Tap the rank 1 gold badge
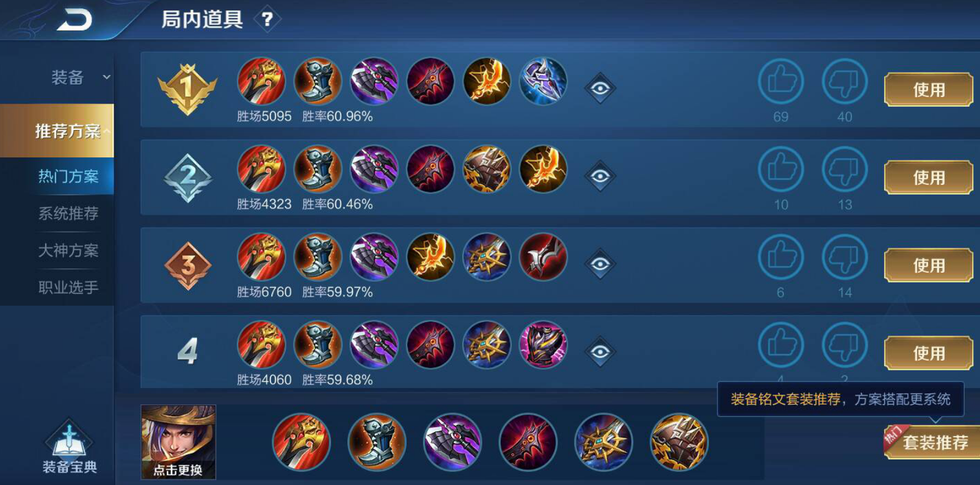The height and width of the screenshot is (485, 980). tap(187, 90)
